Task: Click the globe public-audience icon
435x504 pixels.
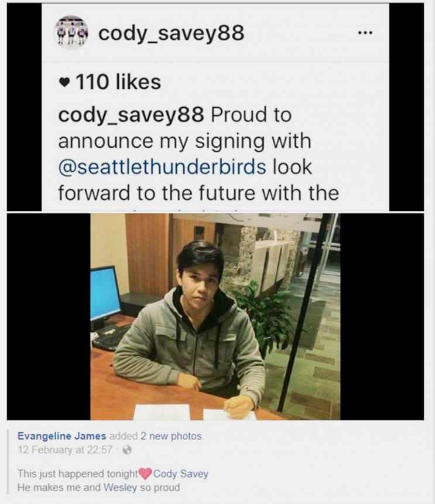Action: click(x=127, y=449)
